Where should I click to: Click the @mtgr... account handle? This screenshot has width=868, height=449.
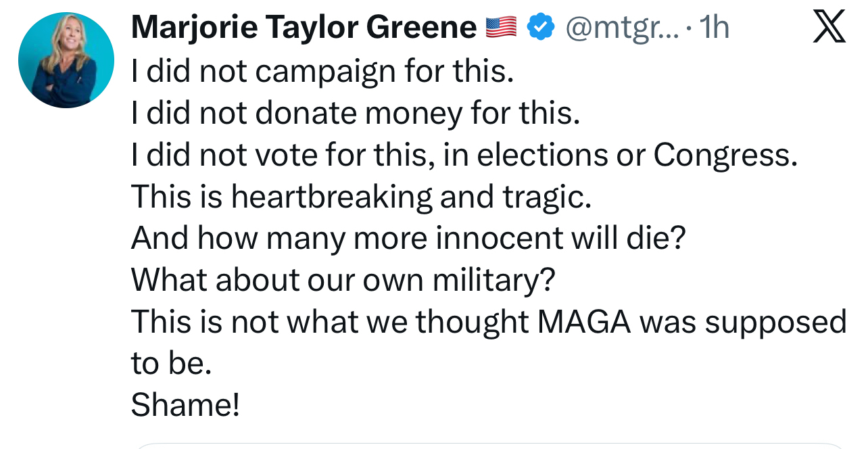(x=621, y=28)
